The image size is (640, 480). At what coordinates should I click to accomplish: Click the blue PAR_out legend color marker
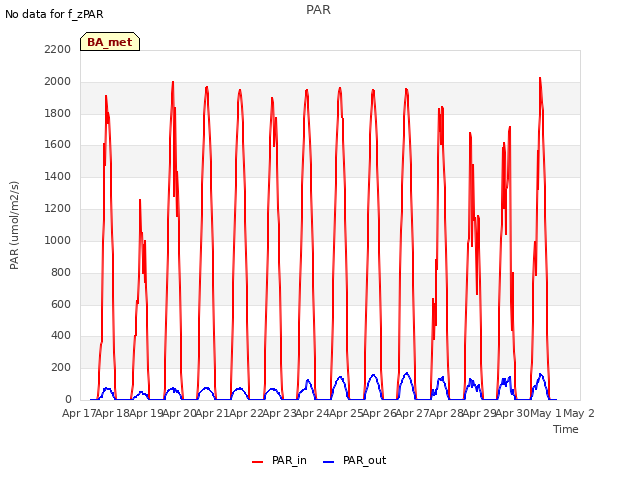coord(329,462)
